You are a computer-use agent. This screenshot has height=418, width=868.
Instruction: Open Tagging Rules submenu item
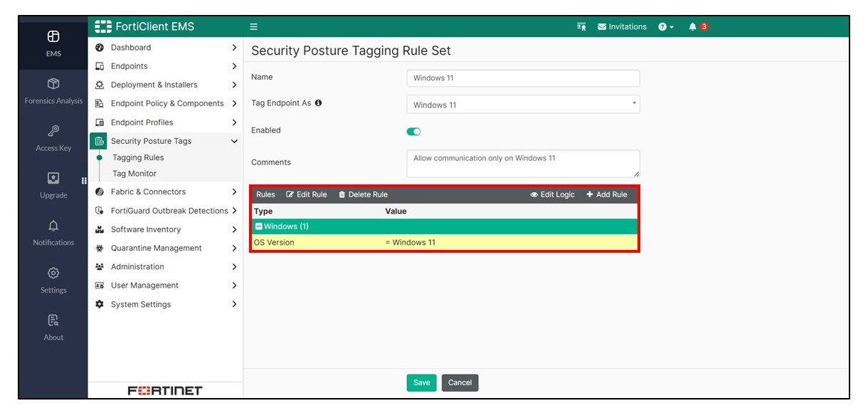[x=138, y=158]
